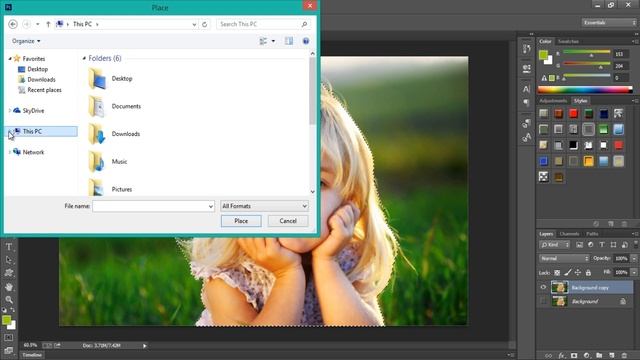Image resolution: width=640 pixels, height=360 pixels.
Task: Open the change view options arrow
Action: pyautogui.click(x=273, y=41)
